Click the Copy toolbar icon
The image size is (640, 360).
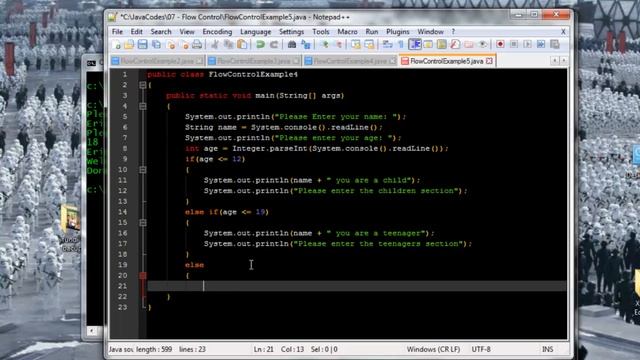coord(229,44)
